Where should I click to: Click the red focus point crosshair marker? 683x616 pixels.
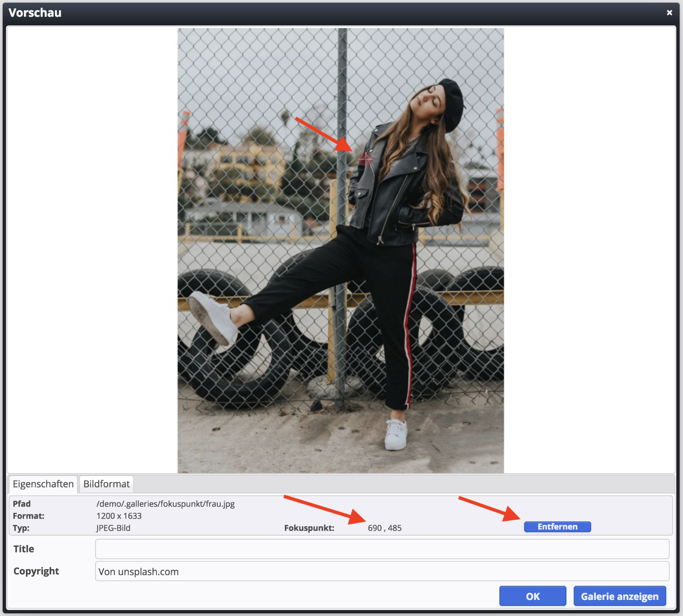coord(365,159)
